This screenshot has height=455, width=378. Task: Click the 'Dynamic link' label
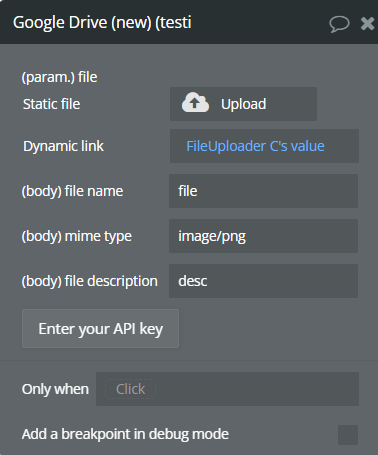coord(63,146)
